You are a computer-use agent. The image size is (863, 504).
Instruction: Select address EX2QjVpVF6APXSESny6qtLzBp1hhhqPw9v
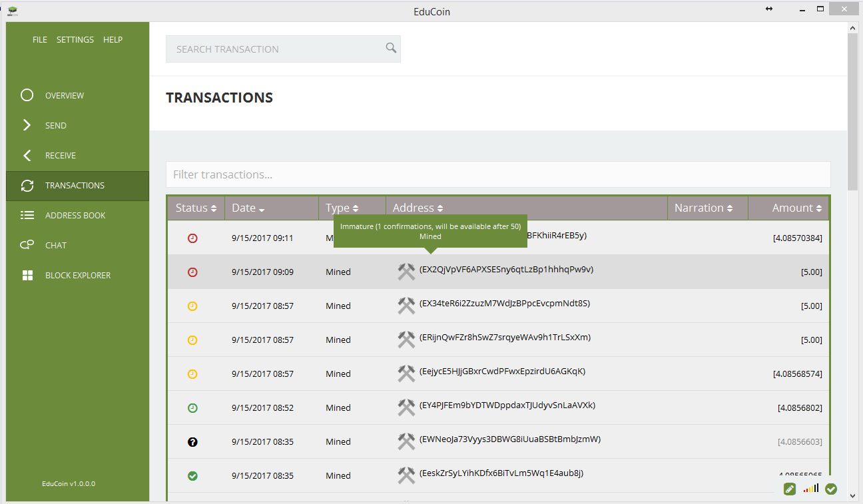coord(506,269)
